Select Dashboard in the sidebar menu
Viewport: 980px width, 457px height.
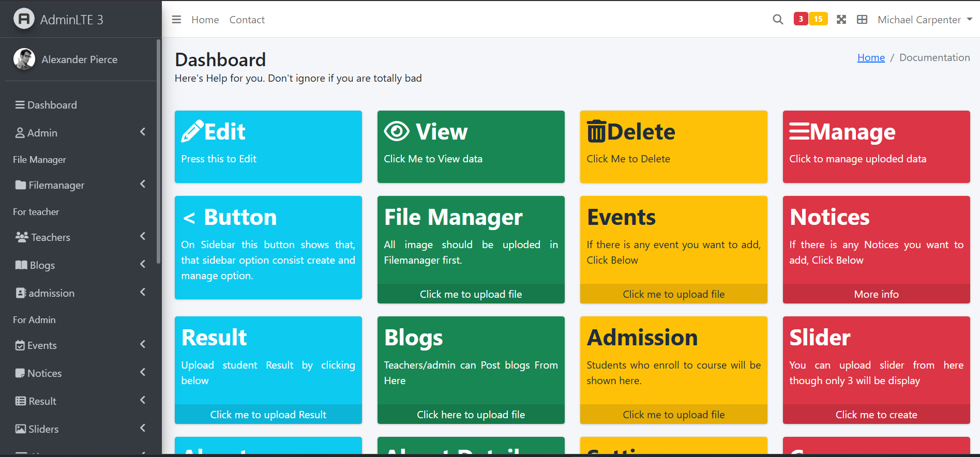pyautogui.click(x=52, y=105)
